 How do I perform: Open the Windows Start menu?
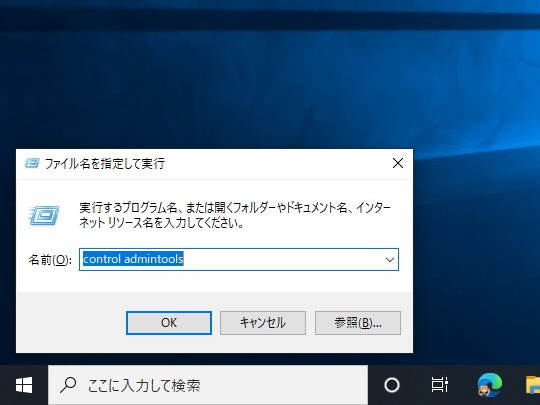(24, 385)
